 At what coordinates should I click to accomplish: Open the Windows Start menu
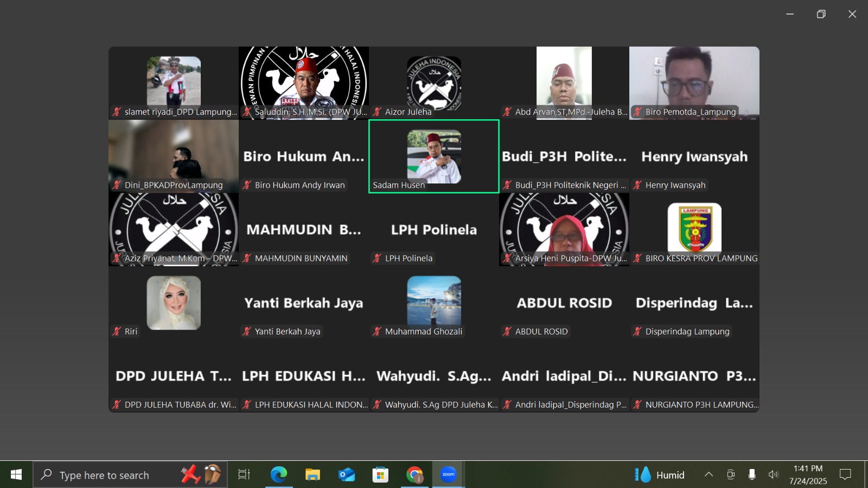tap(16, 475)
